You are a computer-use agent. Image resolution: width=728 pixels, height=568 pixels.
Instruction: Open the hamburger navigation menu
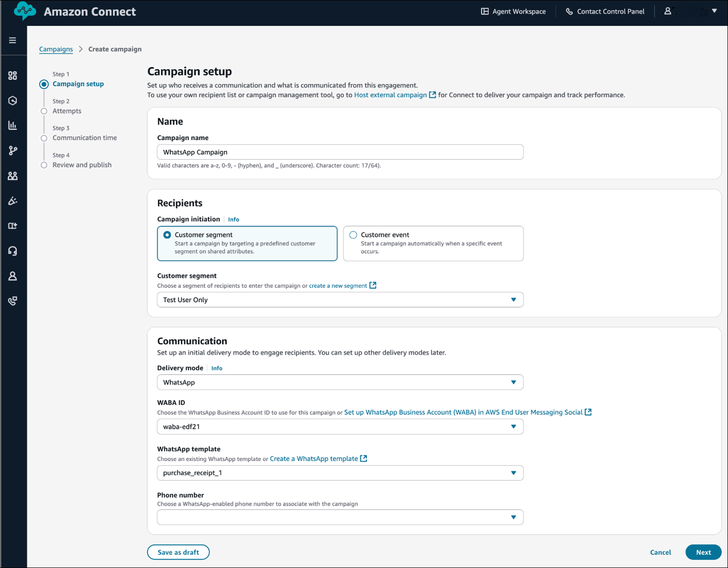tap(12, 40)
